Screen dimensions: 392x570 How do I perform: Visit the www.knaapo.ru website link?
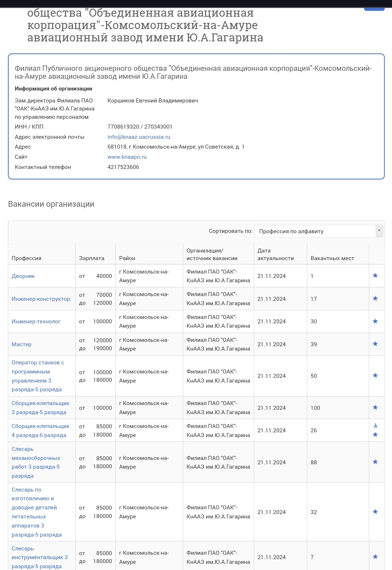pos(127,157)
